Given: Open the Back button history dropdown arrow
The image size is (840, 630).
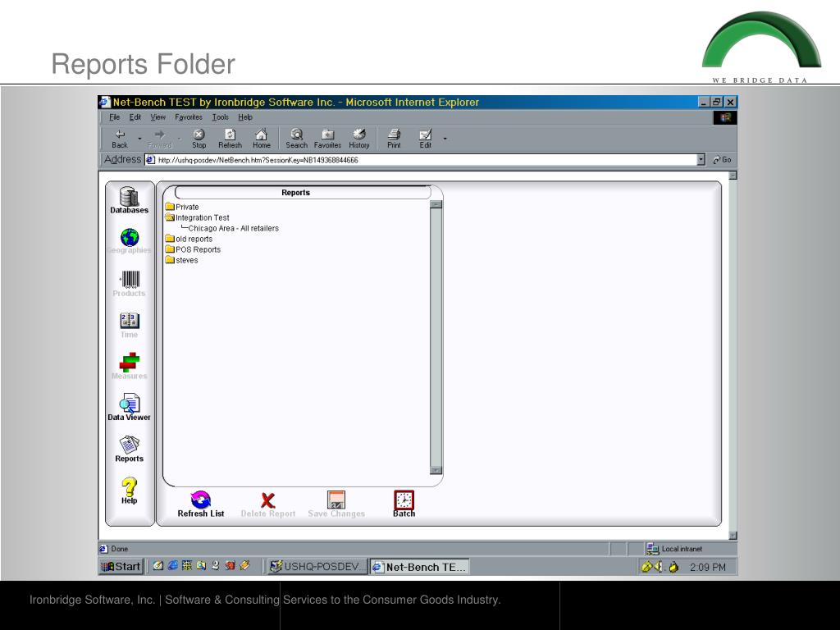Looking at the screenshot, I should pos(139,139).
